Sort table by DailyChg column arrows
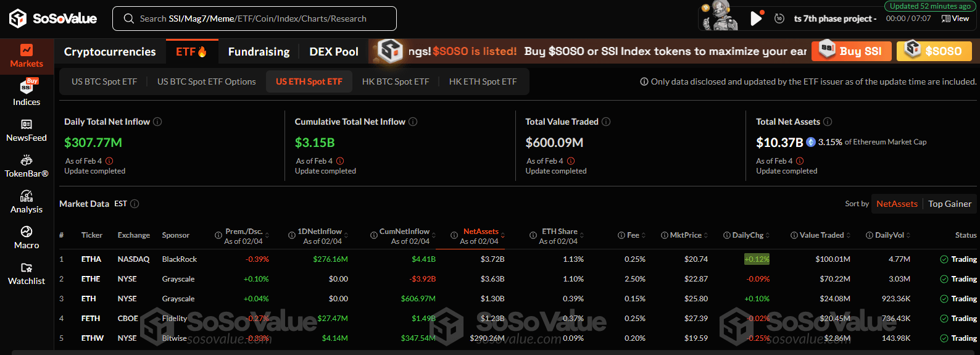The width and height of the screenshot is (980, 355). coord(768,235)
